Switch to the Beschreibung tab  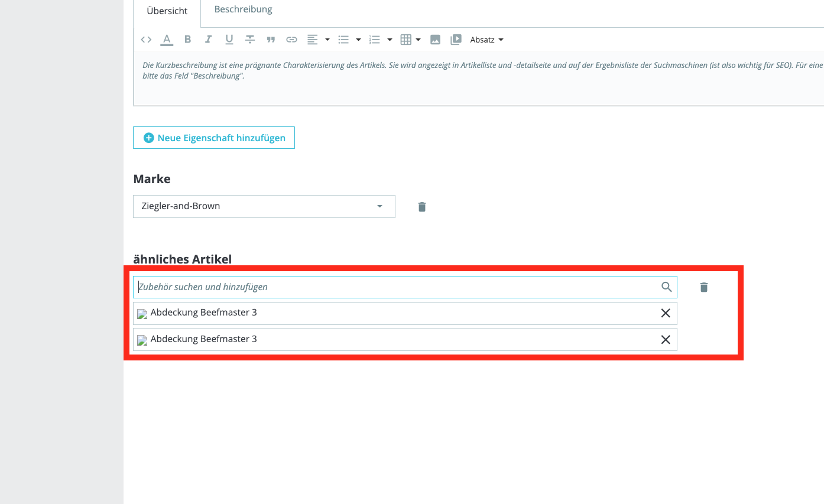(243, 9)
